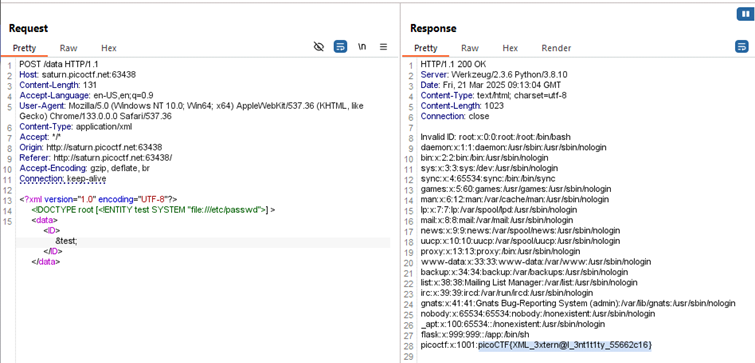Click the gnats Bug-Reporting System line
This screenshot has height=363, width=755.
578,303
